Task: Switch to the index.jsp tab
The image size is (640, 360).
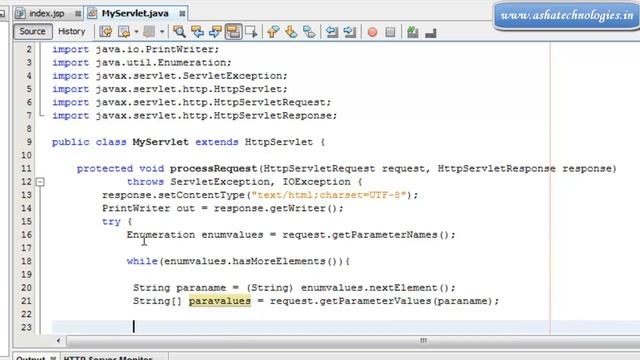Action: tap(46, 13)
